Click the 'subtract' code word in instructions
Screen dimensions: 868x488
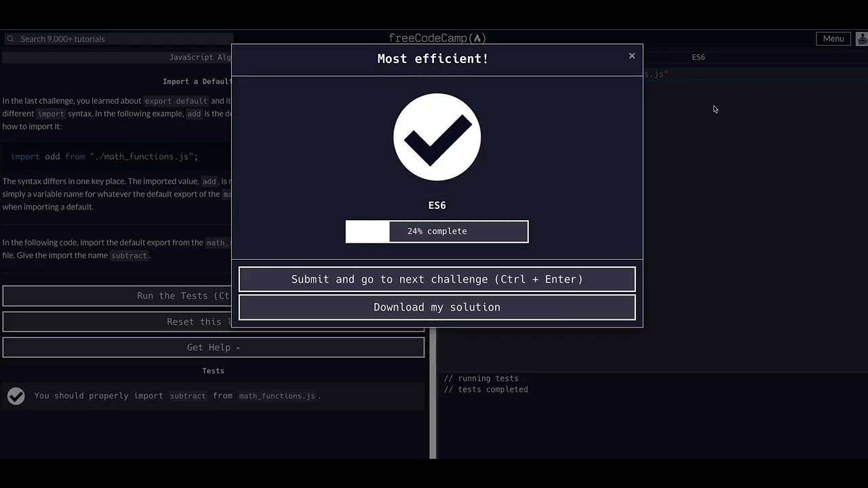[129, 256]
